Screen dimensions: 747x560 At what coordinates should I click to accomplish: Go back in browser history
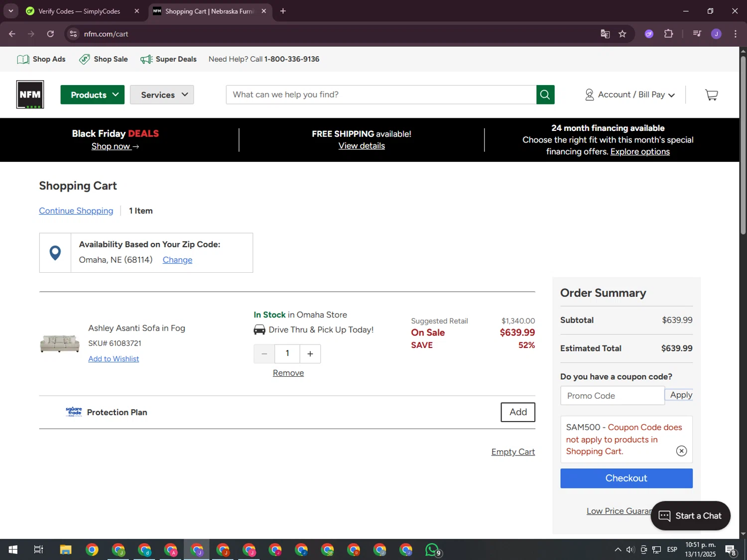tap(12, 34)
